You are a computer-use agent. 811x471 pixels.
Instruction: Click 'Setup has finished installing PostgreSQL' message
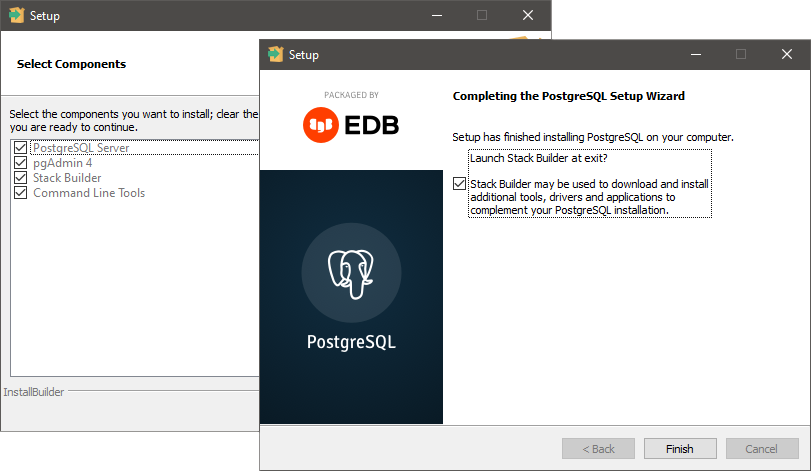point(593,137)
